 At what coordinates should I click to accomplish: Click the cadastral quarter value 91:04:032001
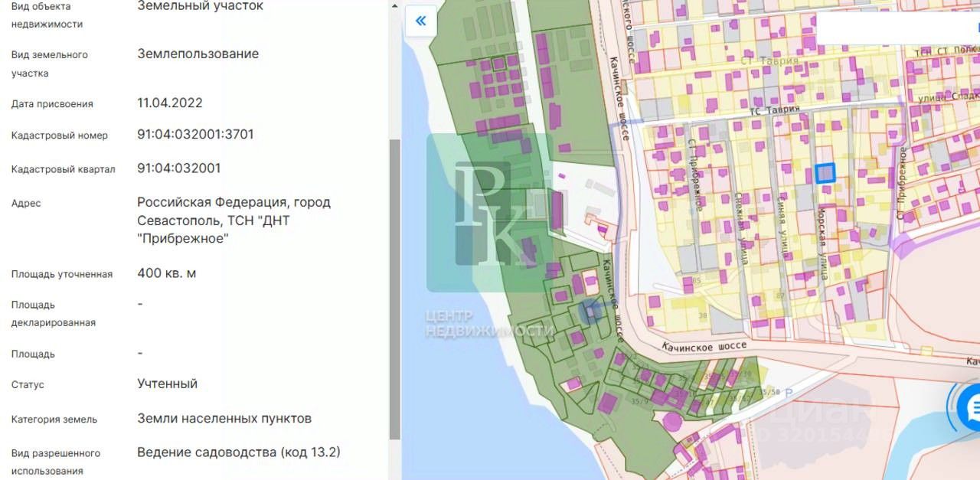(x=178, y=168)
